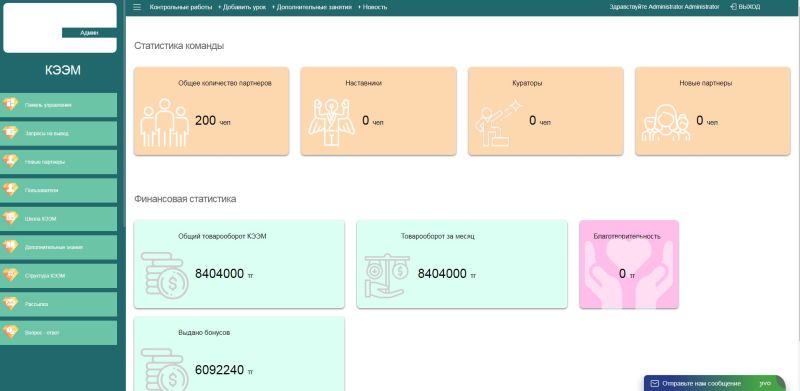800x391 pixels.
Task: Click the Товарооборот за месяц card title
Action: pos(438,236)
